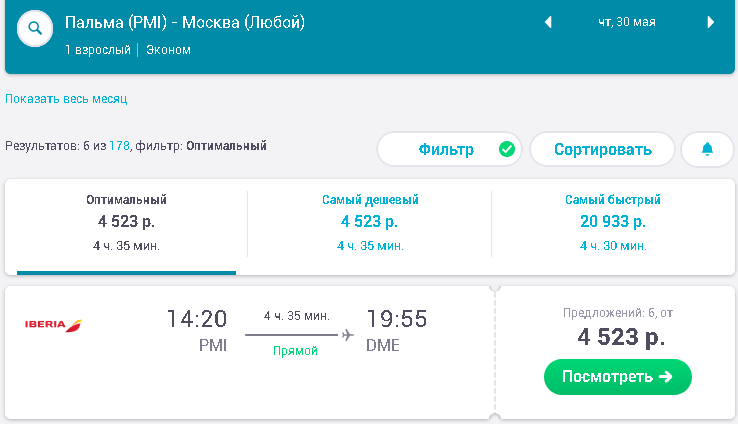The width and height of the screenshot is (738, 424).
Task: Click Показать весь месяц link
Action: tap(66, 99)
